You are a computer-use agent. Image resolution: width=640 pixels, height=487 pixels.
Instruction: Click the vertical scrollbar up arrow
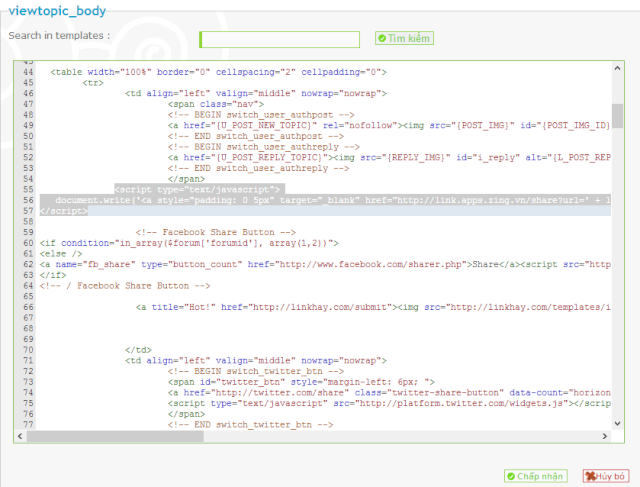point(617,69)
